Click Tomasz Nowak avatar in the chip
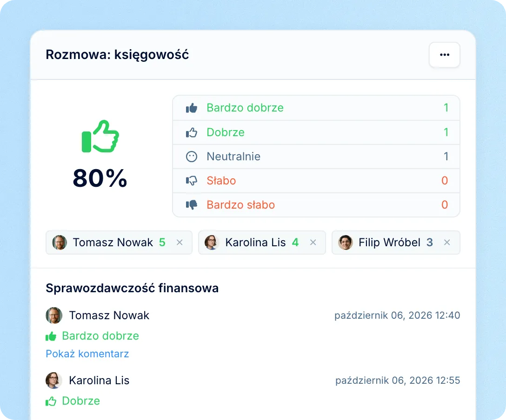Screen dimensions: 506x420 tap(60, 243)
